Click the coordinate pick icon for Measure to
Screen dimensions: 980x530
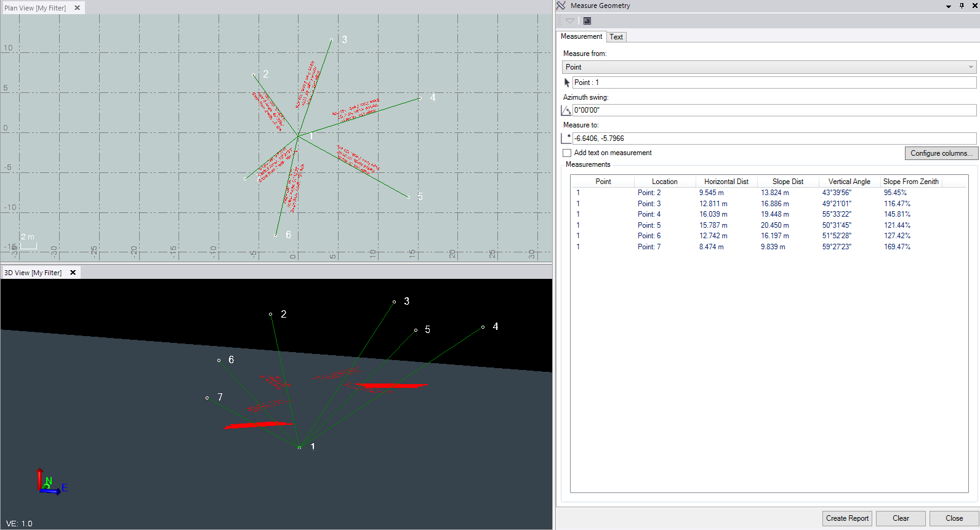tap(566, 139)
